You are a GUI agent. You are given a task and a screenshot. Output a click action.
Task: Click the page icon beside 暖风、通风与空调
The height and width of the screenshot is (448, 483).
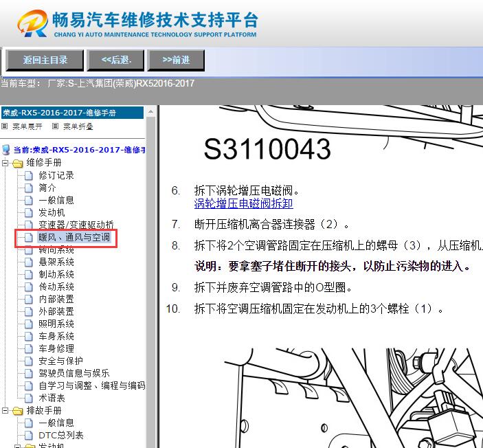click(x=29, y=237)
